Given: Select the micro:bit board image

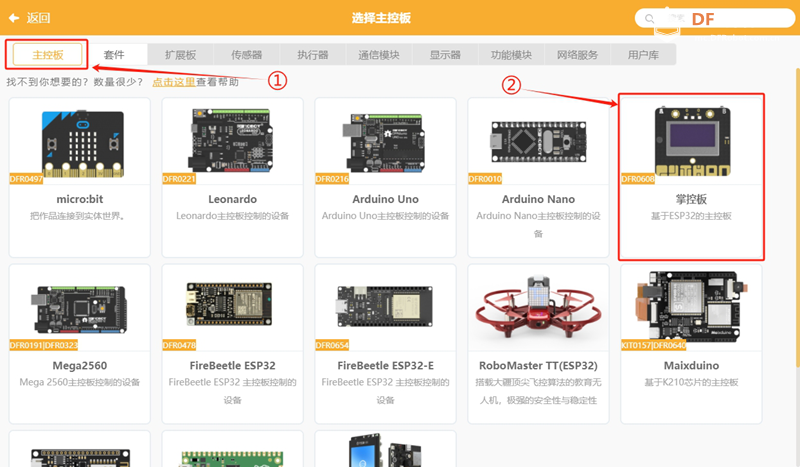Looking at the screenshot, I should coord(83,143).
